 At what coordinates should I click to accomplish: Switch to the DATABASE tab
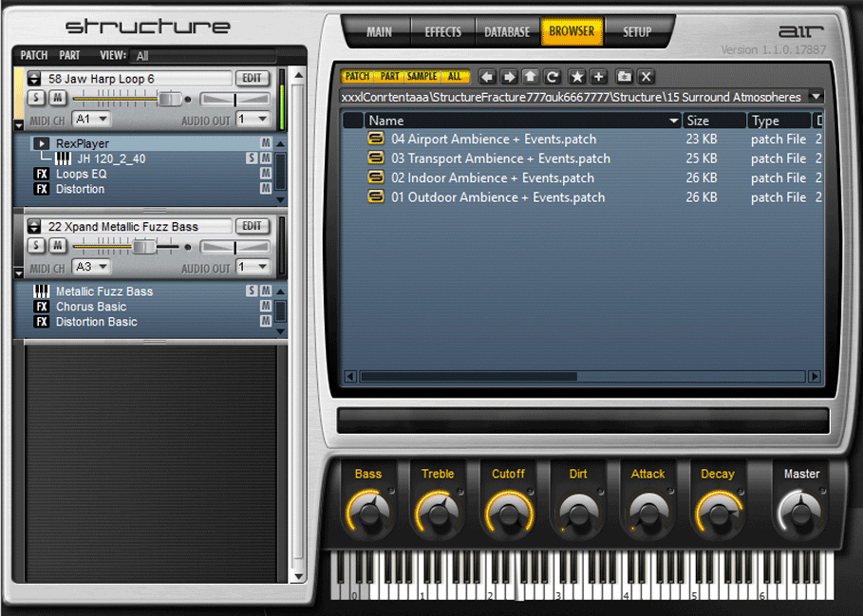506,31
